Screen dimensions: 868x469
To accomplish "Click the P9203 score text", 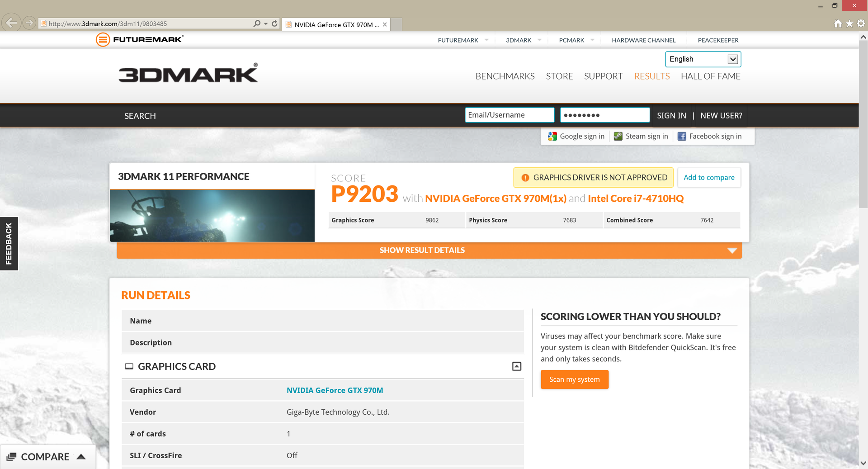I will tap(364, 194).
